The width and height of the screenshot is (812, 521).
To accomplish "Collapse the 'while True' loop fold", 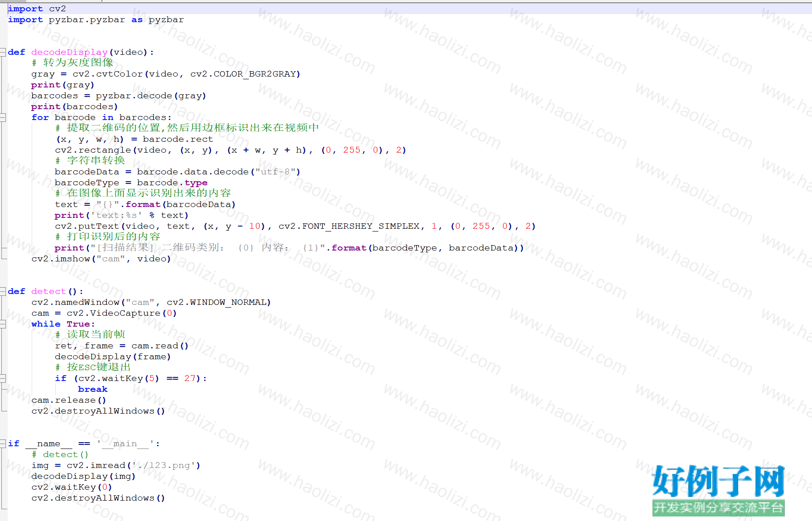I will tap(3, 324).
